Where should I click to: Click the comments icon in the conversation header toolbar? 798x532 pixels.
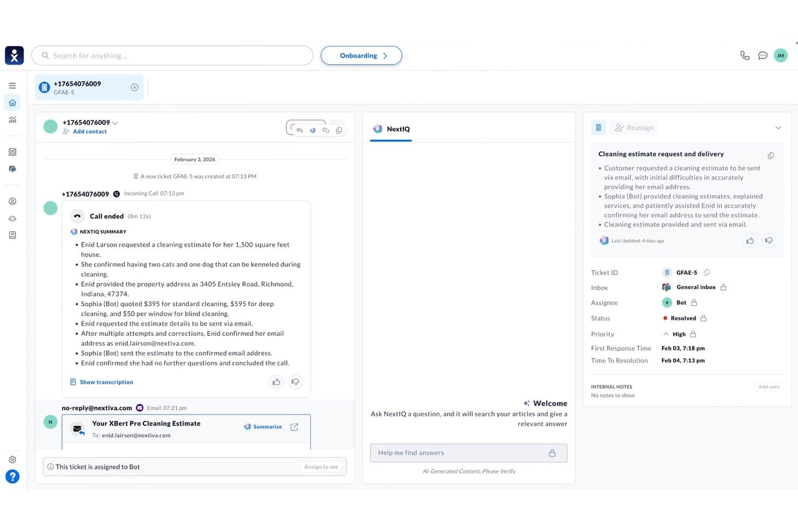(326, 130)
